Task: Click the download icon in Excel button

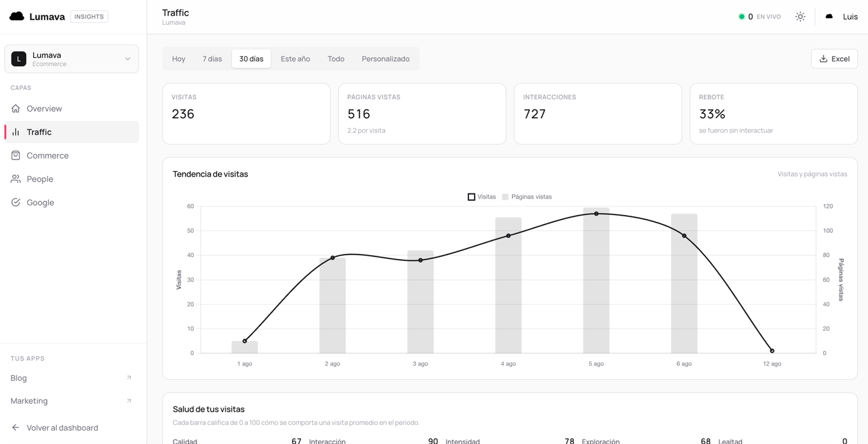Action: (x=824, y=59)
